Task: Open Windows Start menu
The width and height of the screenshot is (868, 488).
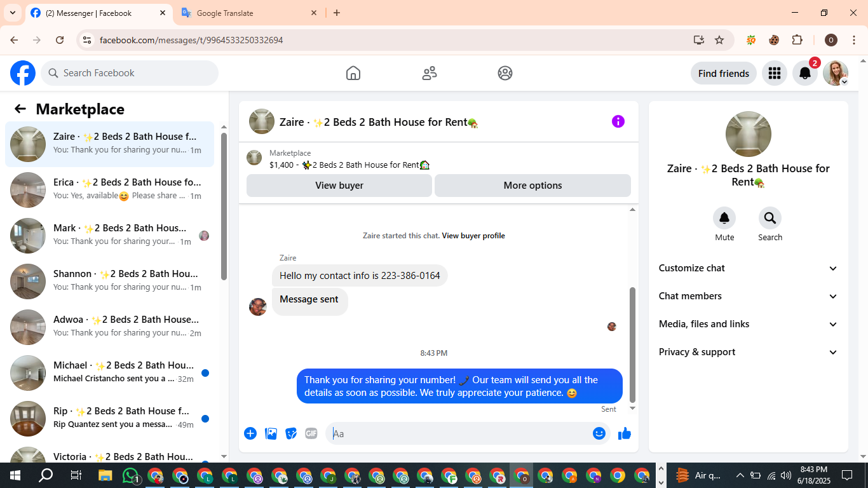Action: (x=15, y=475)
